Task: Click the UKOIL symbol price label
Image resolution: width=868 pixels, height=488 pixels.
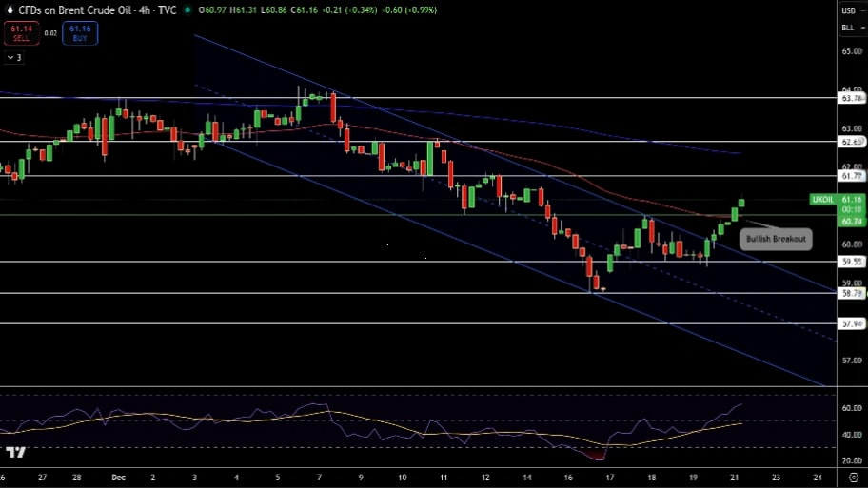Action: click(823, 200)
